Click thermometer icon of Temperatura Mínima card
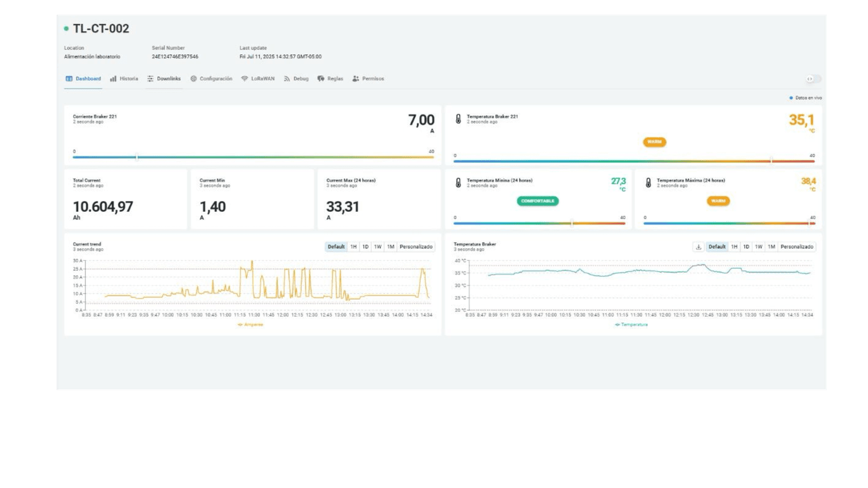The height and width of the screenshot is (488, 868). coord(458,183)
